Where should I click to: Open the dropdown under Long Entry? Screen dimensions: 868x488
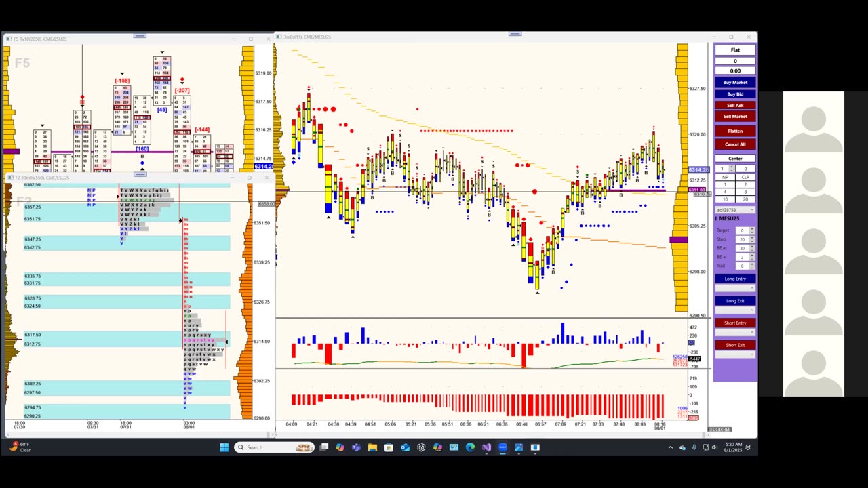(735, 288)
